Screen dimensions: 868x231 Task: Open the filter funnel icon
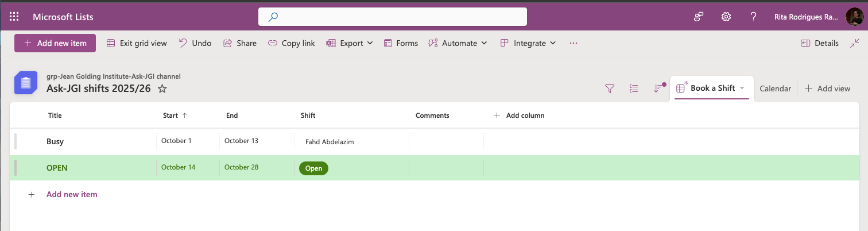610,88
